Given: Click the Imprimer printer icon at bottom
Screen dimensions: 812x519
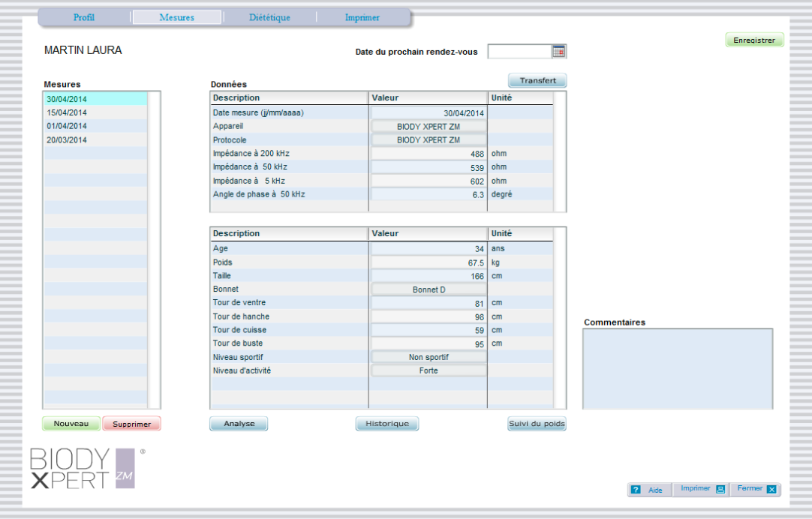Looking at the screenshot, I should coord(720,489).
